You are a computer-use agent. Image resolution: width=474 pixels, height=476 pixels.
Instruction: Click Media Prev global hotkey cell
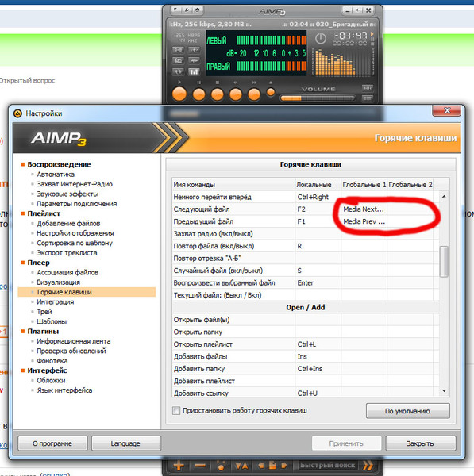(x=364, y=221)
